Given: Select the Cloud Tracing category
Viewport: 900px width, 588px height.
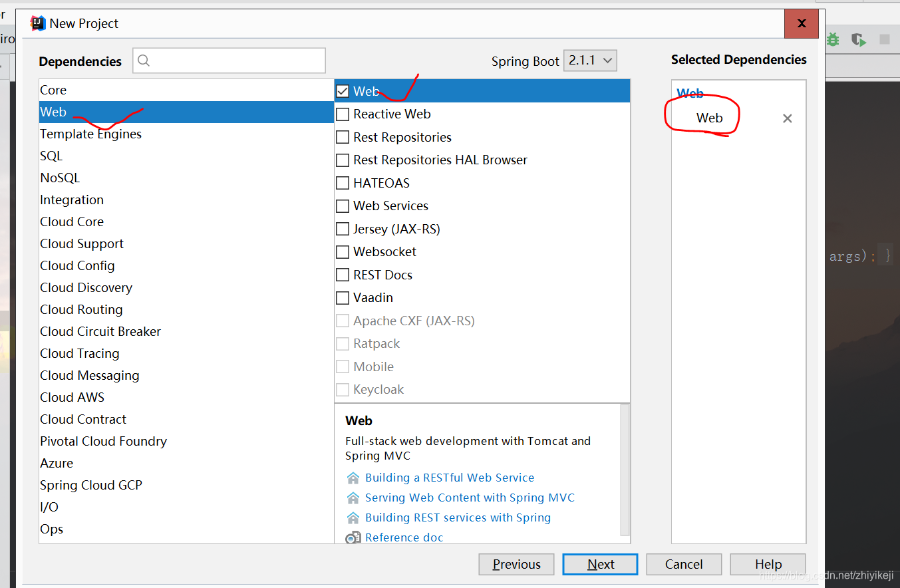Looking at the screenshot, I should (x=186, y=353).
